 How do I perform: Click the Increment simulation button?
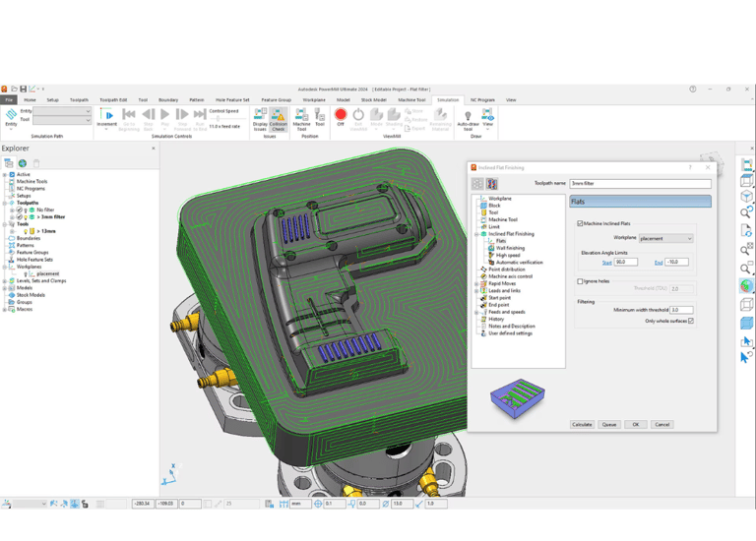click(x=106, y=116)
